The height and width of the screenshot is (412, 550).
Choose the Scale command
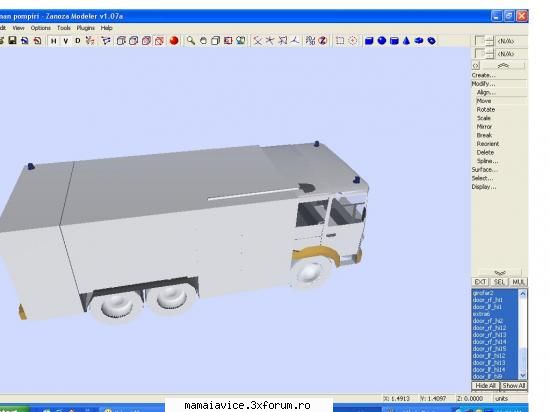click(483, 118)
